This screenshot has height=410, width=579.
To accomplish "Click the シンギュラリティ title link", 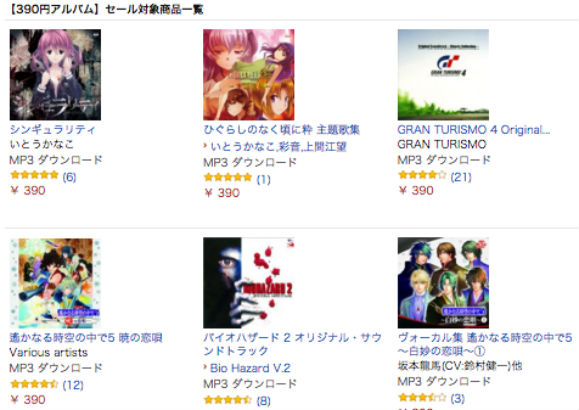I will point(52,130).
